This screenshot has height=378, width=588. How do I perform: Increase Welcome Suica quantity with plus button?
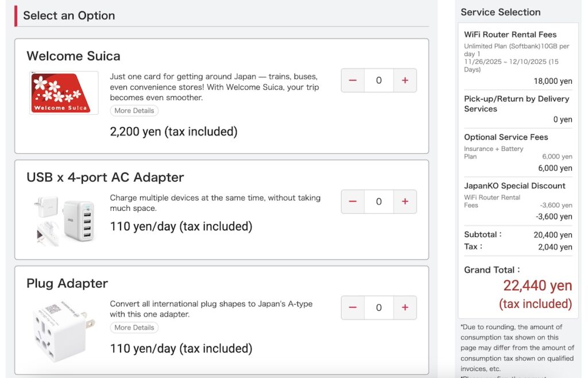405,80
